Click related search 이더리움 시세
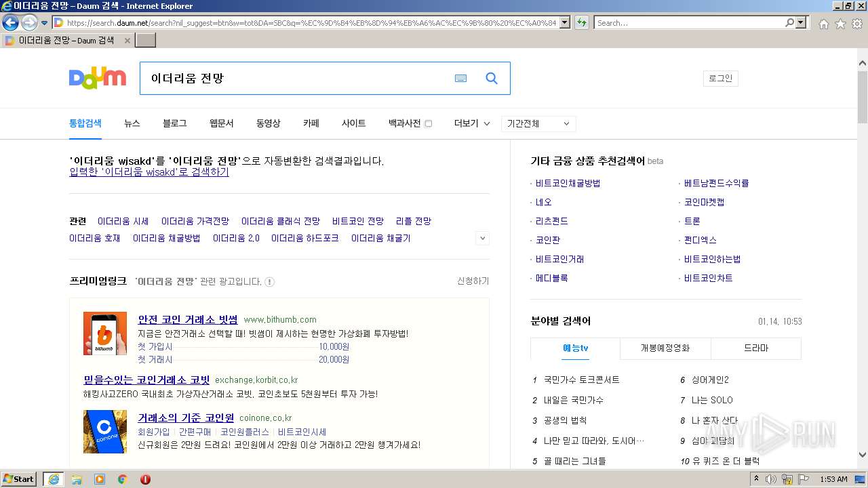Viewport: 868px width, 488px height. click(123, 222)
